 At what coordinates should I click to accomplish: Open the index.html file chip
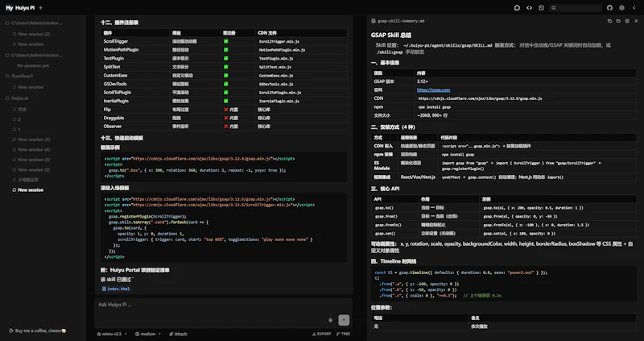(x=116, y=289)
